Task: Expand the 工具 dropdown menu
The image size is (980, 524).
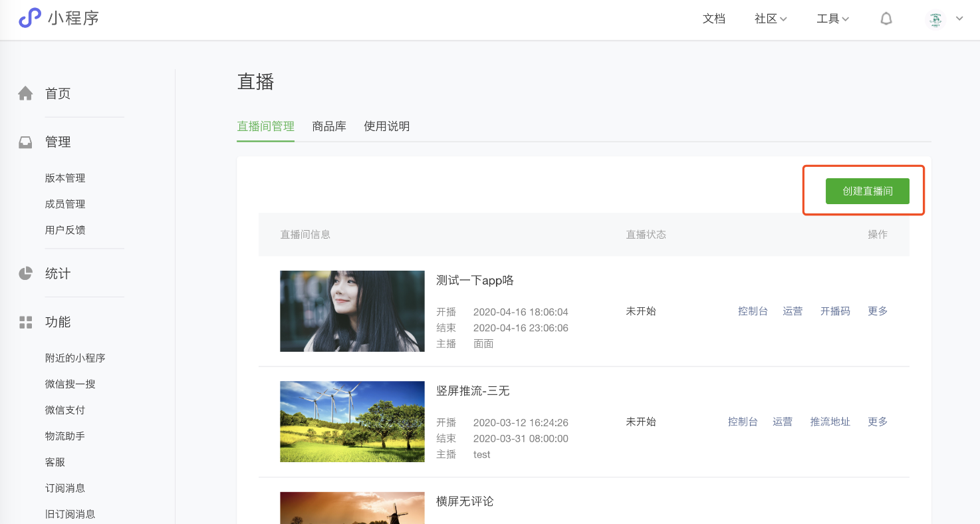Action: pos(832,19)
